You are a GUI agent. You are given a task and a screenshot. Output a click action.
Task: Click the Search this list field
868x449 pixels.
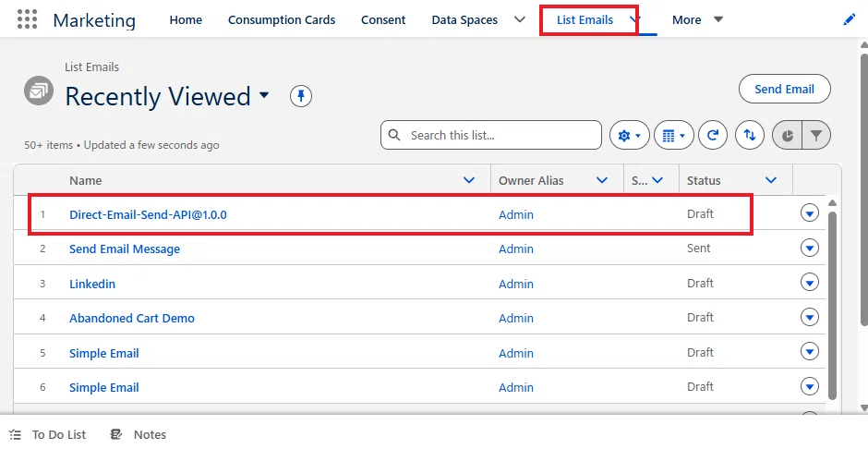click(491, 135)
